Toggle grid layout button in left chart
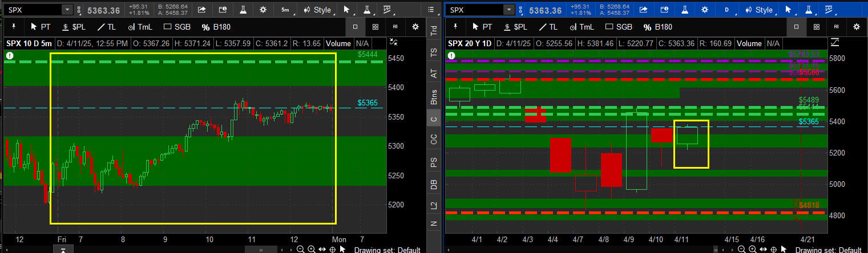Viewport: 868px width, 253px height. pos(375,27)
